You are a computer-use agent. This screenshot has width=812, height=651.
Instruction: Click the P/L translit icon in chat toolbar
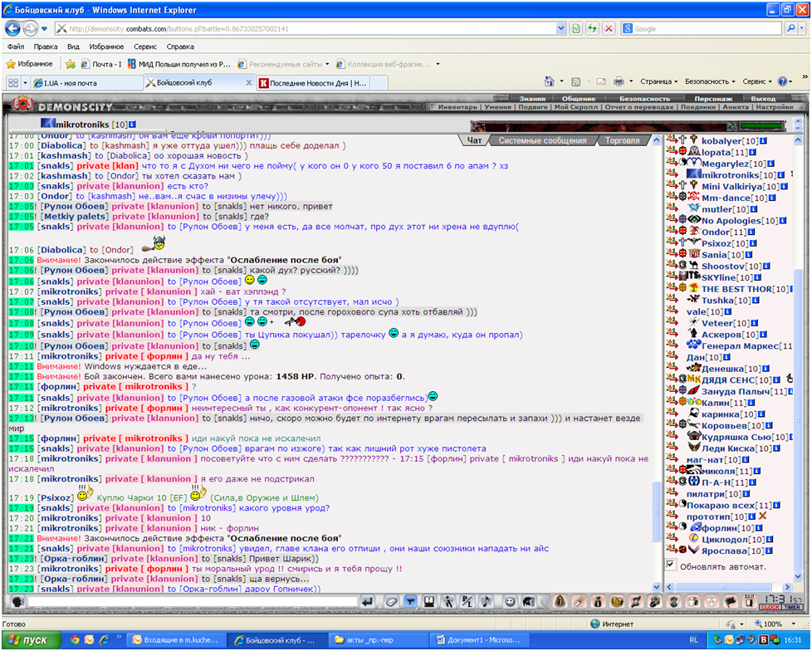tap(467, 601)
